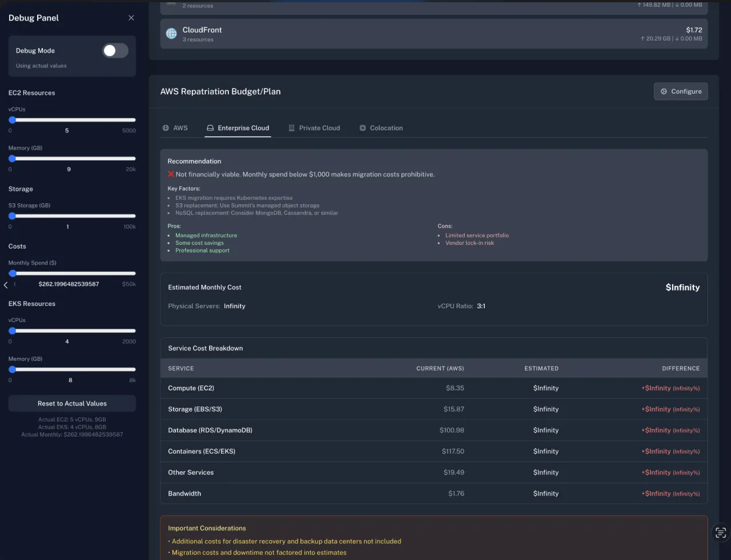This screenshot has width=731, height=560.
Task: Close the Debug Panel with X icon
Action: (131, 18)
